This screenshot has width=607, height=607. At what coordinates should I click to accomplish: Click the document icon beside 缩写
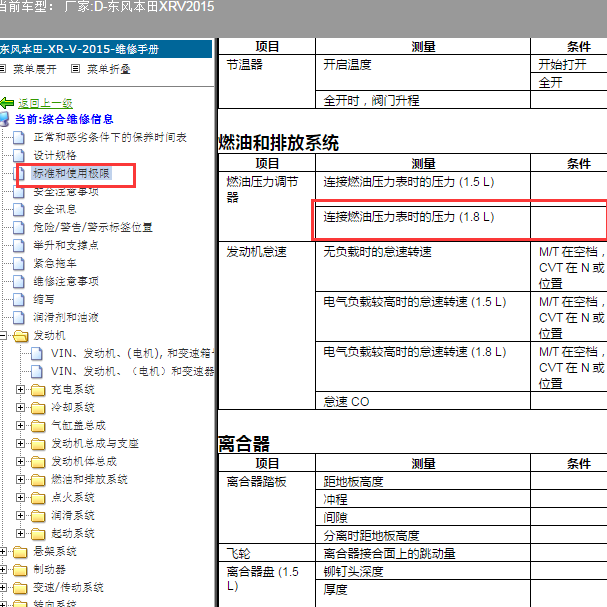(19, 299)
